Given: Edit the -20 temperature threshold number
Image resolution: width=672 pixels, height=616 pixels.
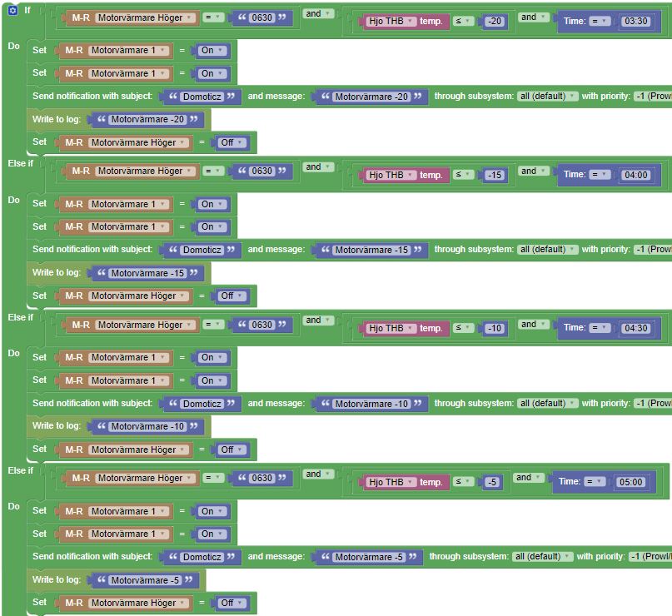Looking at the screenshot, I should [495, 22].
